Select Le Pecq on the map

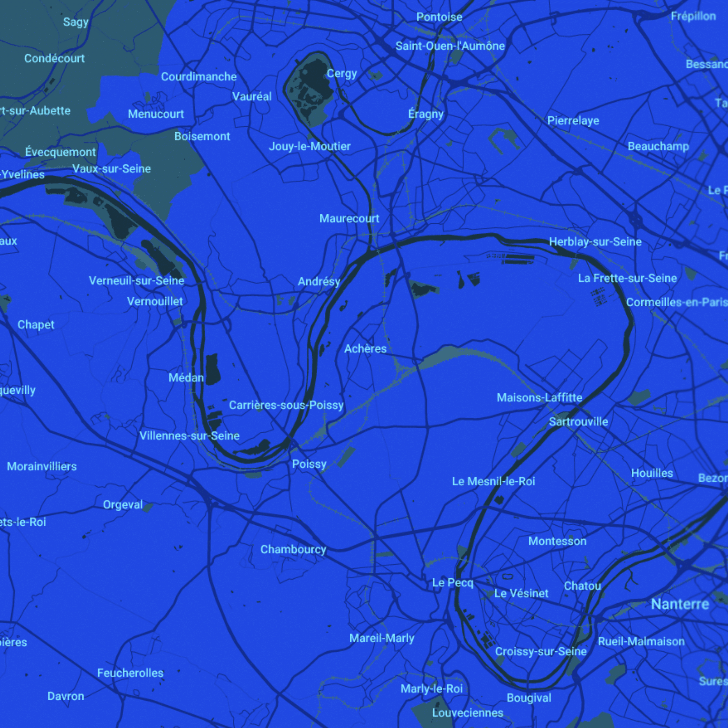click(x=453, y=583)
